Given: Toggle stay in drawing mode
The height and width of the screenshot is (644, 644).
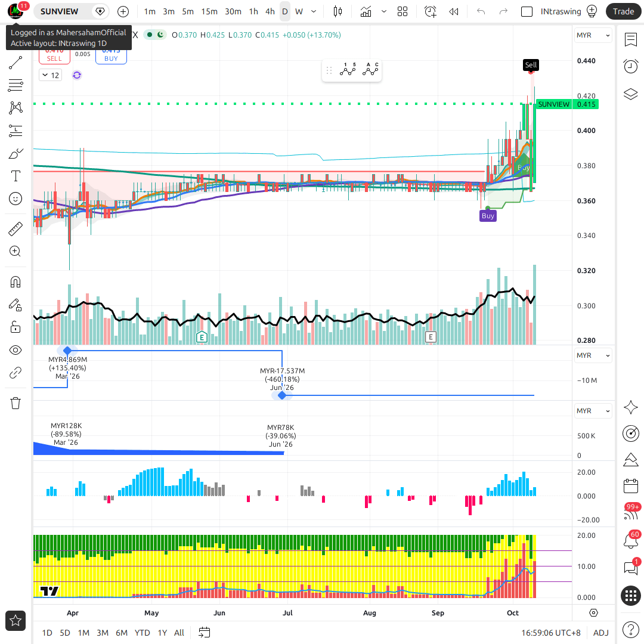Looking at the screenshot, I should (15, 305).
